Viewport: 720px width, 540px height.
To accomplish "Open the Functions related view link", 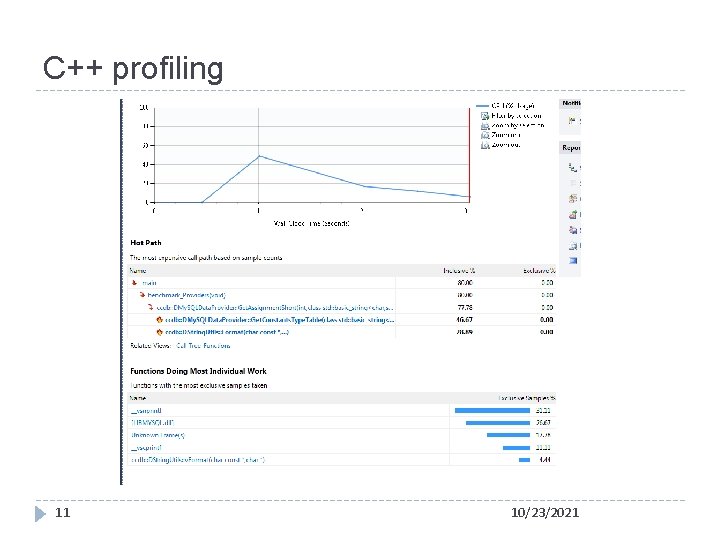I will click(217, 346).
